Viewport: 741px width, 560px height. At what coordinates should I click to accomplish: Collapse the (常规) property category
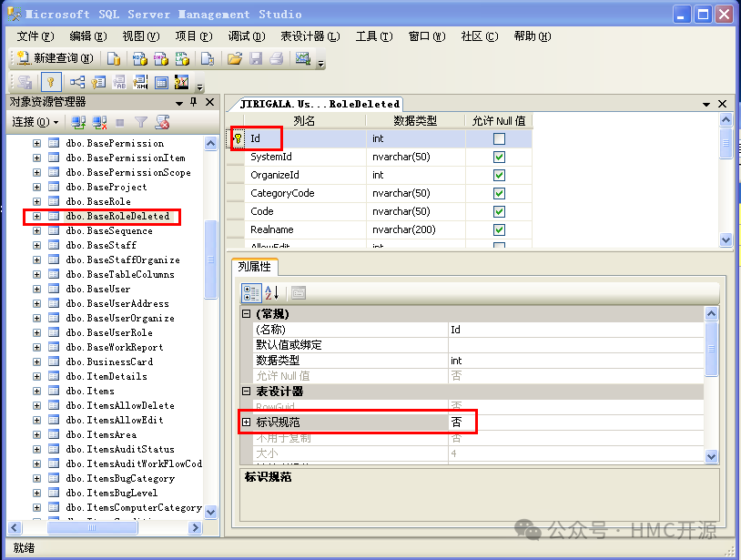tap(246, 314)
